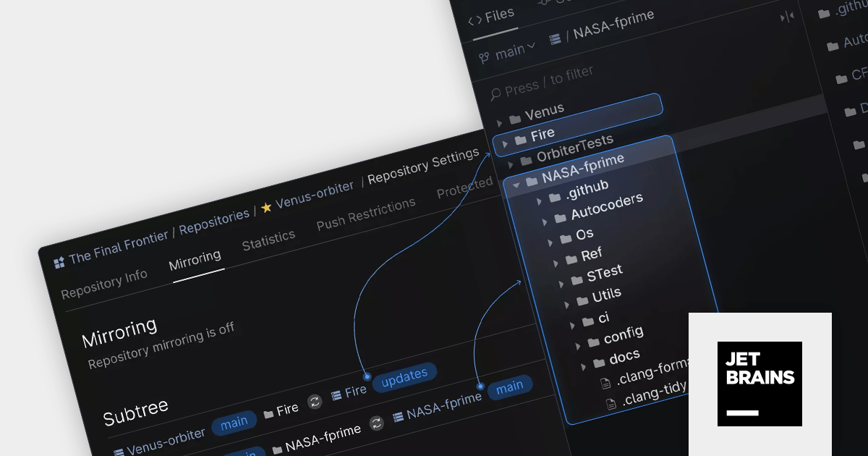Click the .github folder icon in tree
The height and width of the screenshot is (456, 868).
click(555, 198)
